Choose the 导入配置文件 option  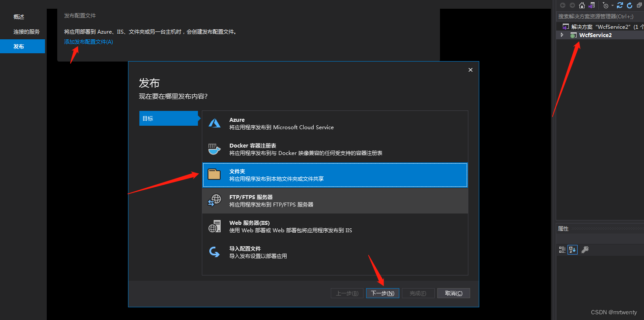pos(335,252)
